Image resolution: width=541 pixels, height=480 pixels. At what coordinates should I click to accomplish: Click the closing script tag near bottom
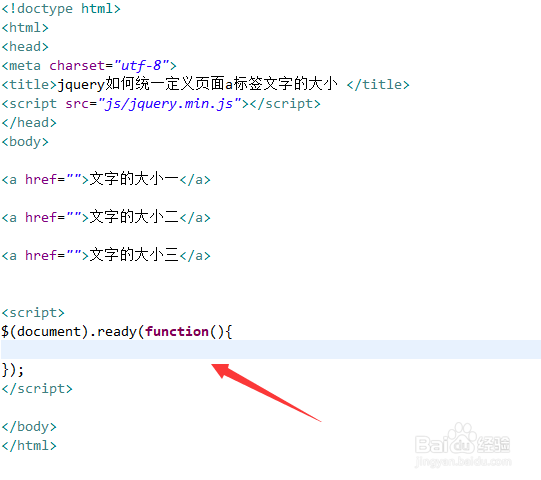pyautogui.click(x=37, y=389)
